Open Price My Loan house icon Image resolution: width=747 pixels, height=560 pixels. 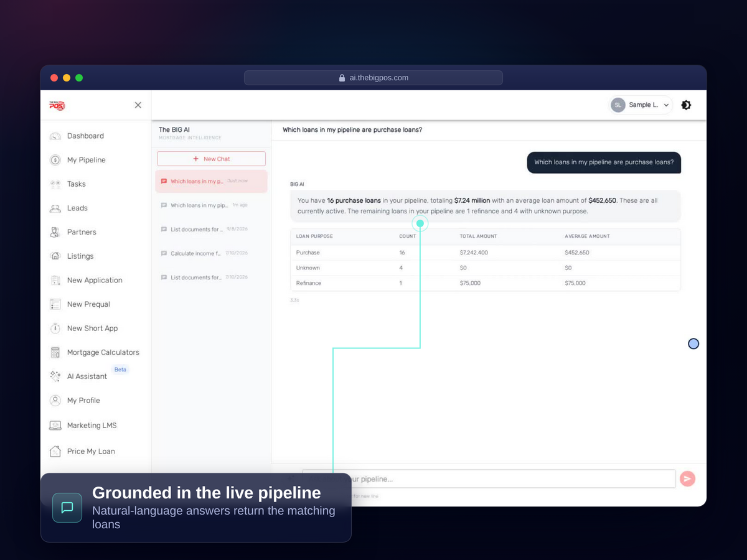pyautogui.click(x=55, y=451)
